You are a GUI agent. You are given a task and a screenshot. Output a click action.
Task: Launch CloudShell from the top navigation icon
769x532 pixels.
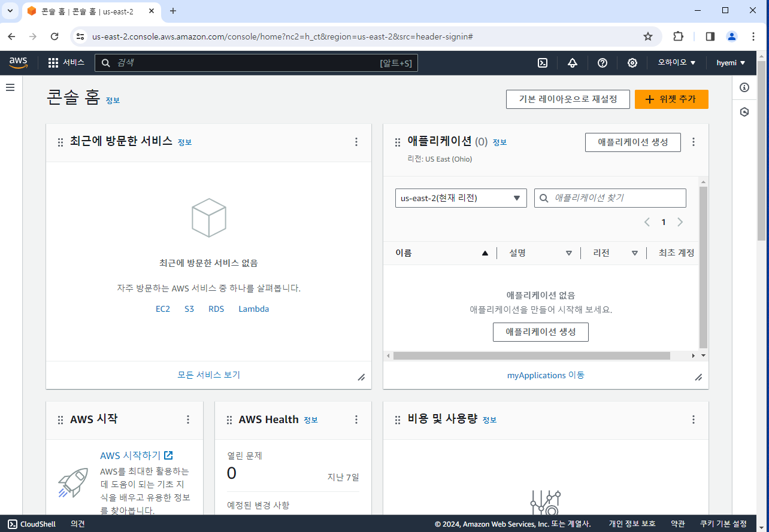543,63
